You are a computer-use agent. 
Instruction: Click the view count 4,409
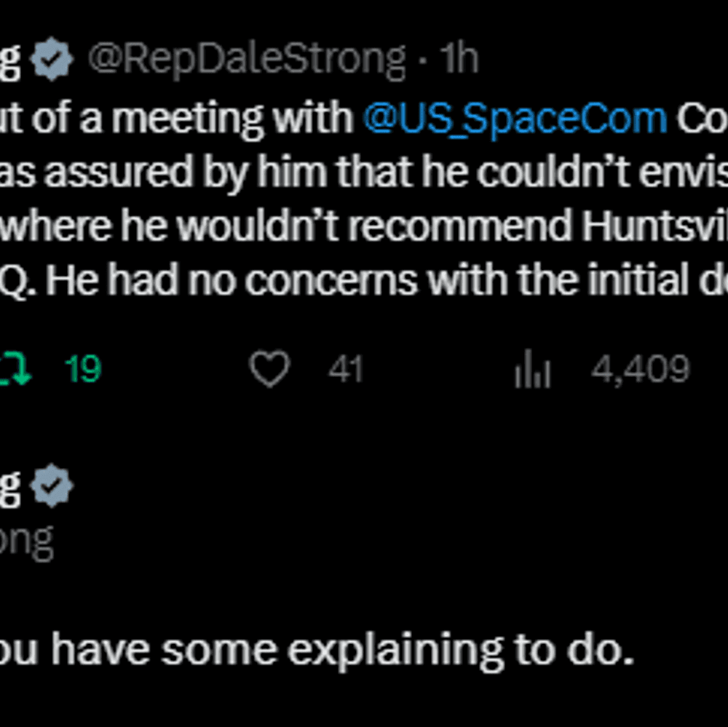[x=640, y=370]
